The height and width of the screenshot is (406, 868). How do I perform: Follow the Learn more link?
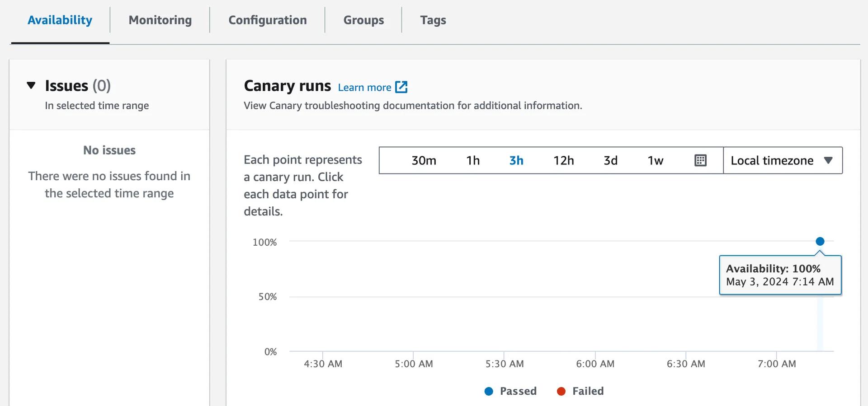click(364, 88)
